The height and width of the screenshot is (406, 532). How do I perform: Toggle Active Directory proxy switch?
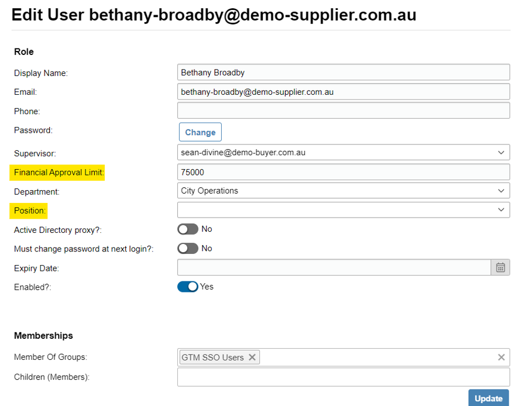pos(188,229)
